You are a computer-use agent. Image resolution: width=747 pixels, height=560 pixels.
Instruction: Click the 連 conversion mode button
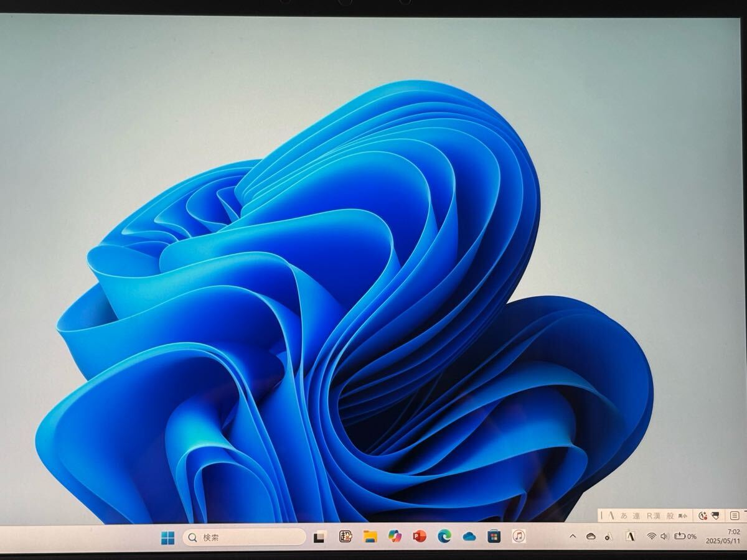[x=636, y=516]
